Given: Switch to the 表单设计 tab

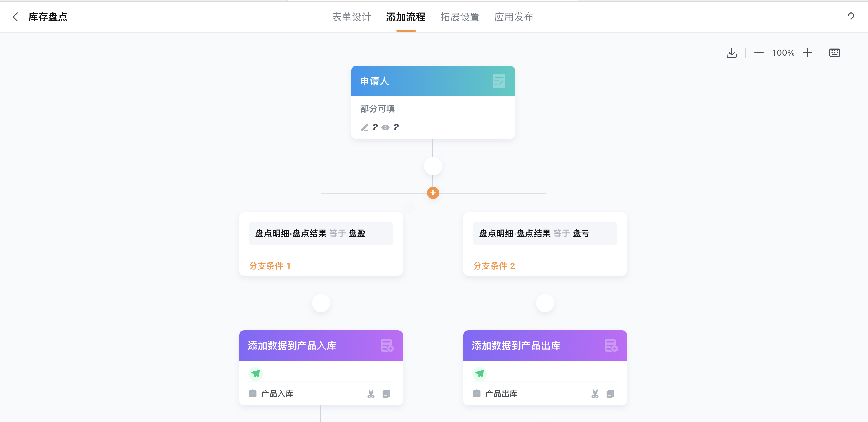Looking at the screenshot, I should [x=351, y=17].
